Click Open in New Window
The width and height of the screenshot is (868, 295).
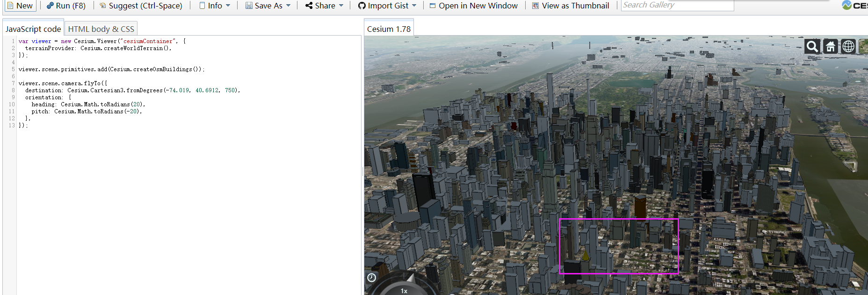tap(473, 6)
